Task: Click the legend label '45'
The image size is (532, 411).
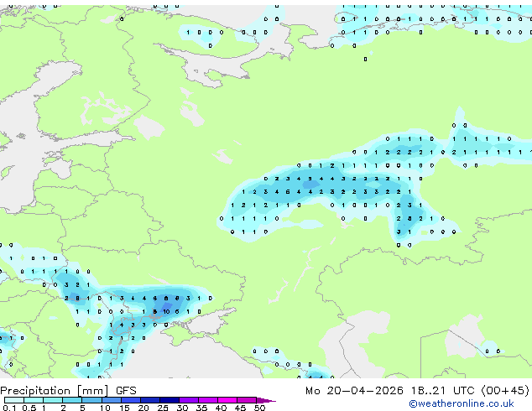Action: [x=240, y=408]
